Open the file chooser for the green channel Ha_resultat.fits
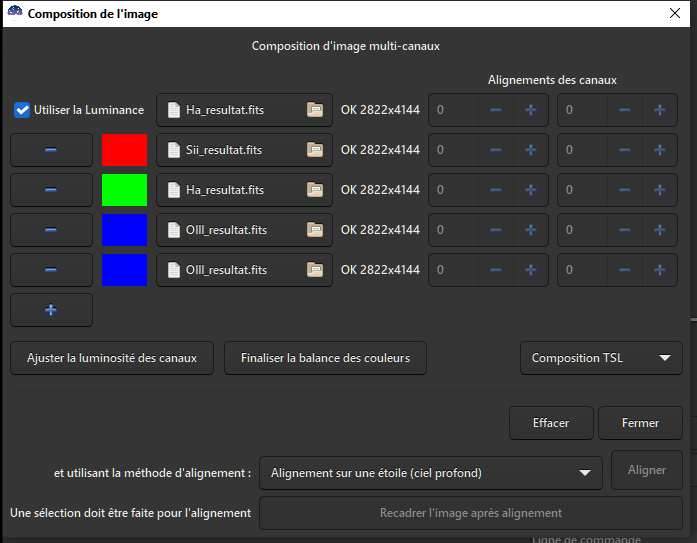Screen dimensions: 697x543 point(244,190)
